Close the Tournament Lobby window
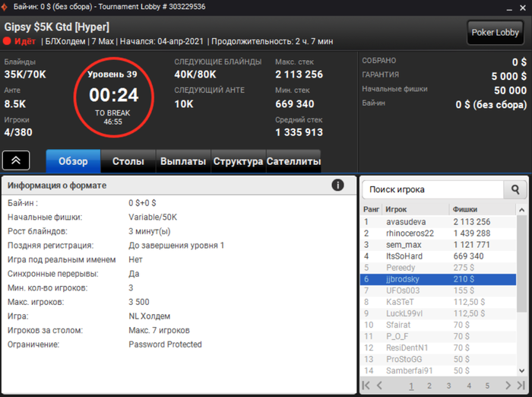The width and height of the screenshot is (532, 397). tap(523, 8)
